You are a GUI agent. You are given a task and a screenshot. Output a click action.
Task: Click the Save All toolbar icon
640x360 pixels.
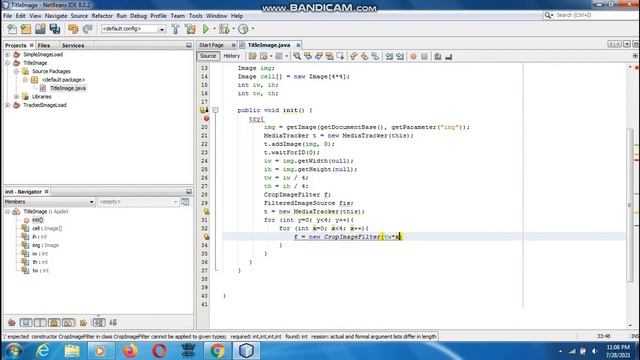pyautogui.click(x=55, y=29)
